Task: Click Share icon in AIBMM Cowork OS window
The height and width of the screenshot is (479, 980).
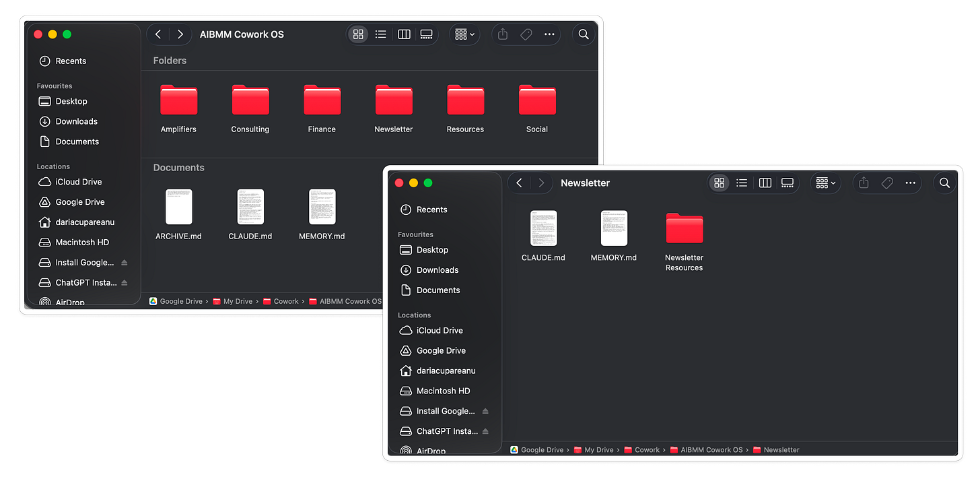Action: pos(503,34)
